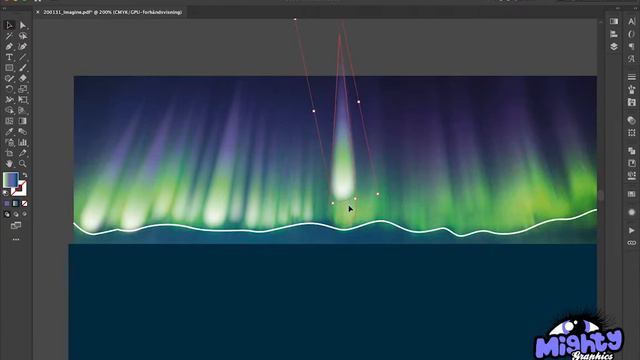Open the Actions panel play icon
640x360 pixels.
coord(631,230)
